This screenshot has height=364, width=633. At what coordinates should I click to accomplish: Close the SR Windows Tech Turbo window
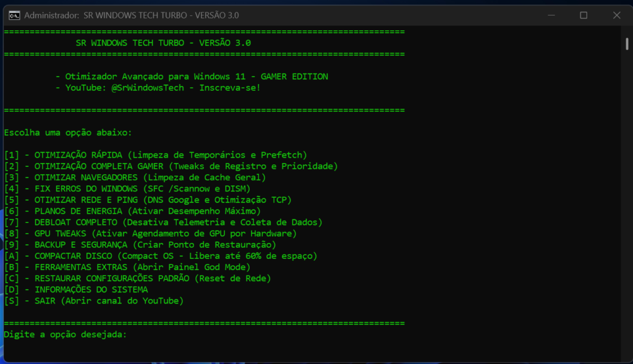point(616,15)
